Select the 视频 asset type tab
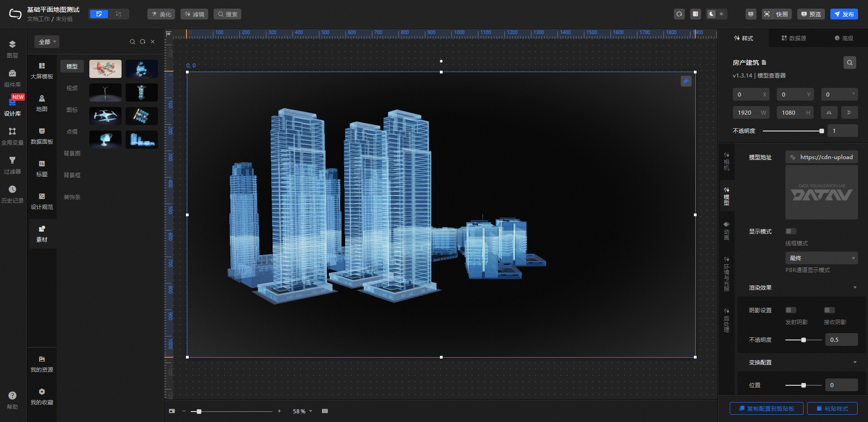This screenshot has width=868, height=422. (x=72, y=88)
